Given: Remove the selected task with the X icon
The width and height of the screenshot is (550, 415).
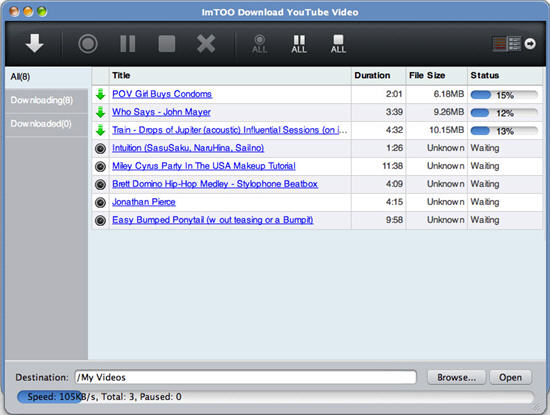Looking at the screenshot, I should pos(206,44).
